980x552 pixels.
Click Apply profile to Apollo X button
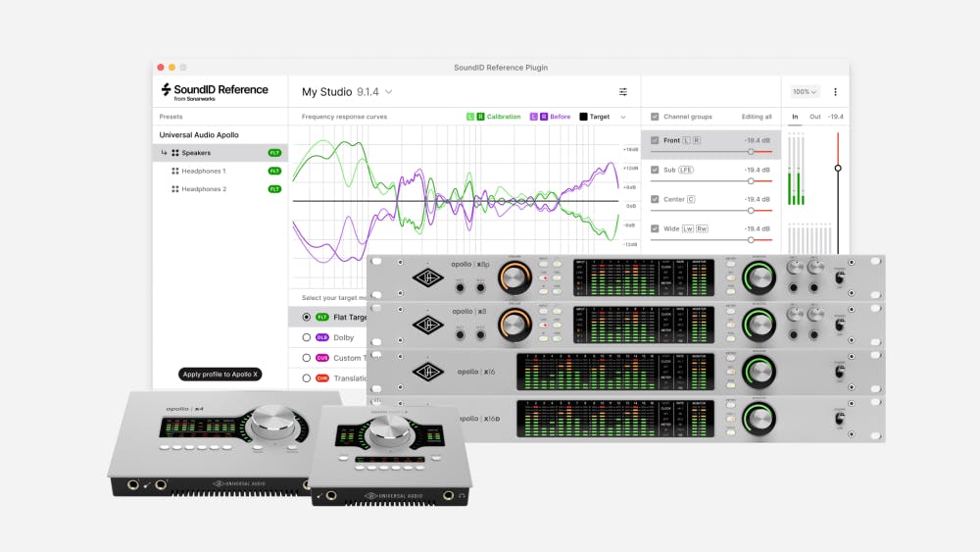tap(219, 375)
